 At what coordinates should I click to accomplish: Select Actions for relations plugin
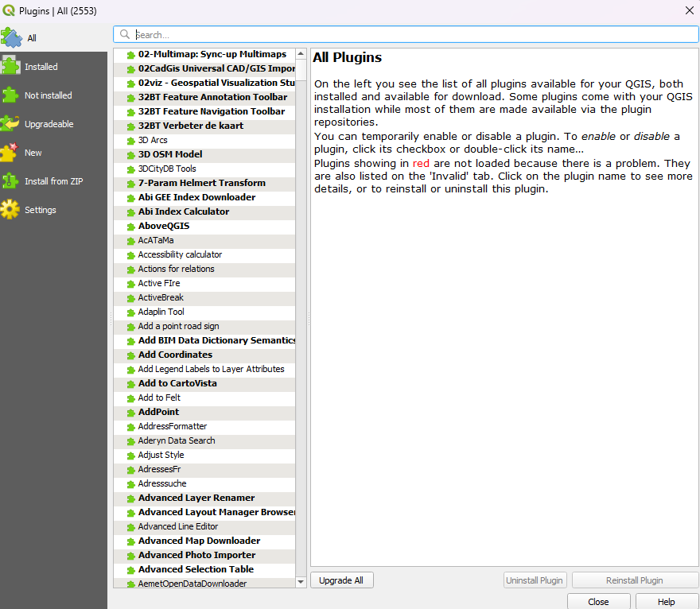tap(204, 269)
